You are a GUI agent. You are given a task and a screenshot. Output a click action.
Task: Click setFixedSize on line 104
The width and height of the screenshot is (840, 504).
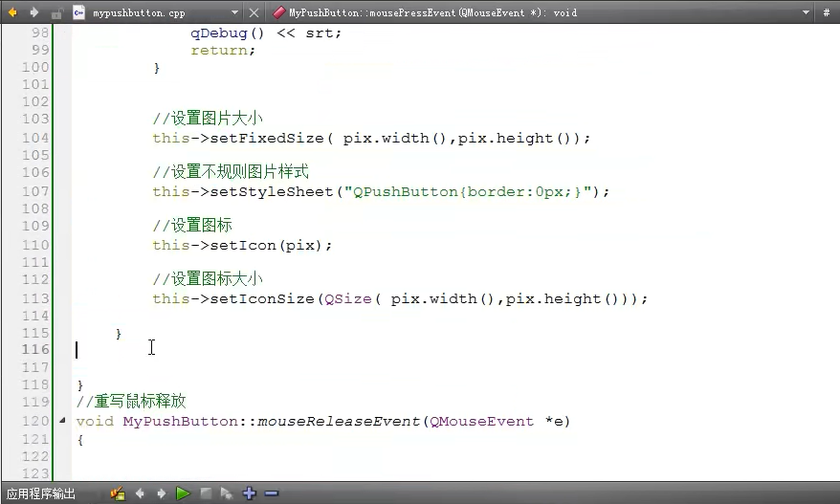267,138
